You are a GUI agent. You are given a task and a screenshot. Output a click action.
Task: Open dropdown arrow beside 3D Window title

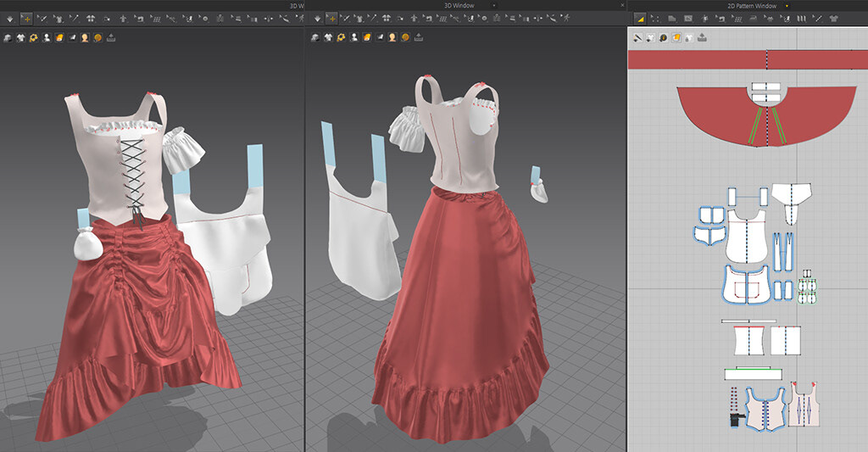click(494, 5)
